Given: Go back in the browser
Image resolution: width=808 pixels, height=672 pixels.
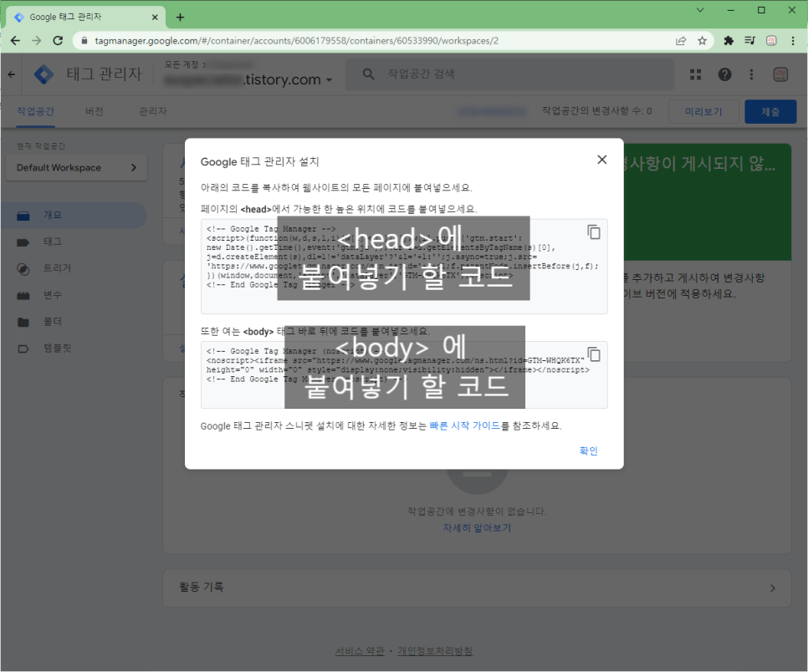Looking at the screenshot, I should pyautogui.click(x=15, y=41).
